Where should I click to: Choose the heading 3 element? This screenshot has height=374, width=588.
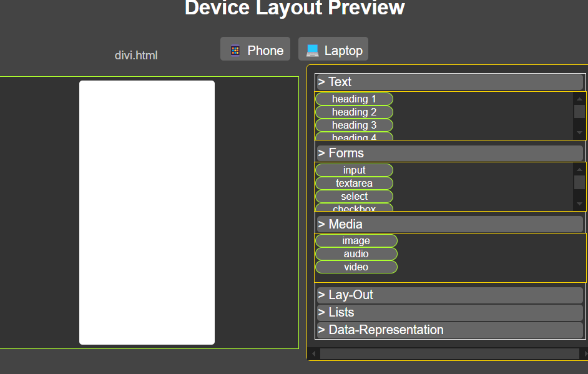[354, 125]
